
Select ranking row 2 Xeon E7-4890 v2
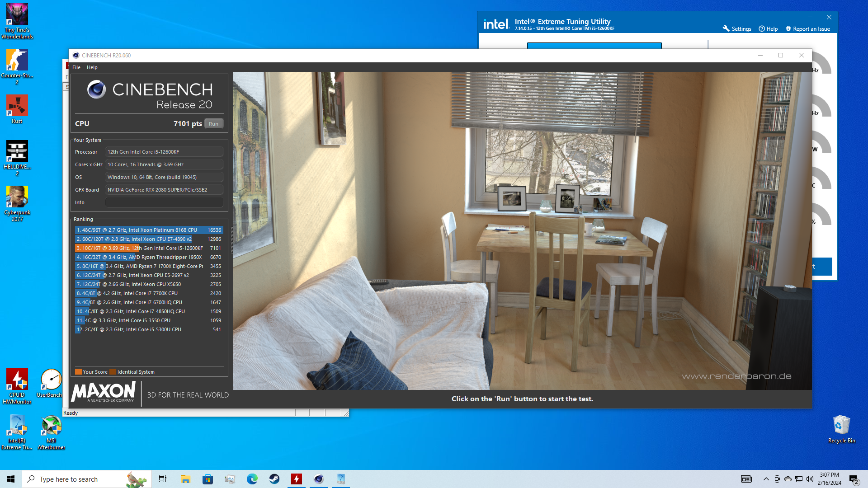coord(149,239)
